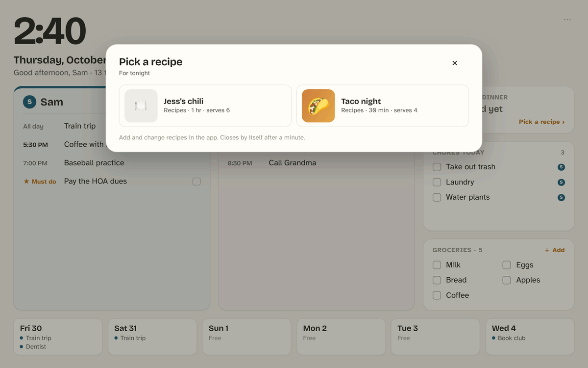Select the Sun 1 day card
The width and height of the screenshot is (588, 368).
click(246, 337)
